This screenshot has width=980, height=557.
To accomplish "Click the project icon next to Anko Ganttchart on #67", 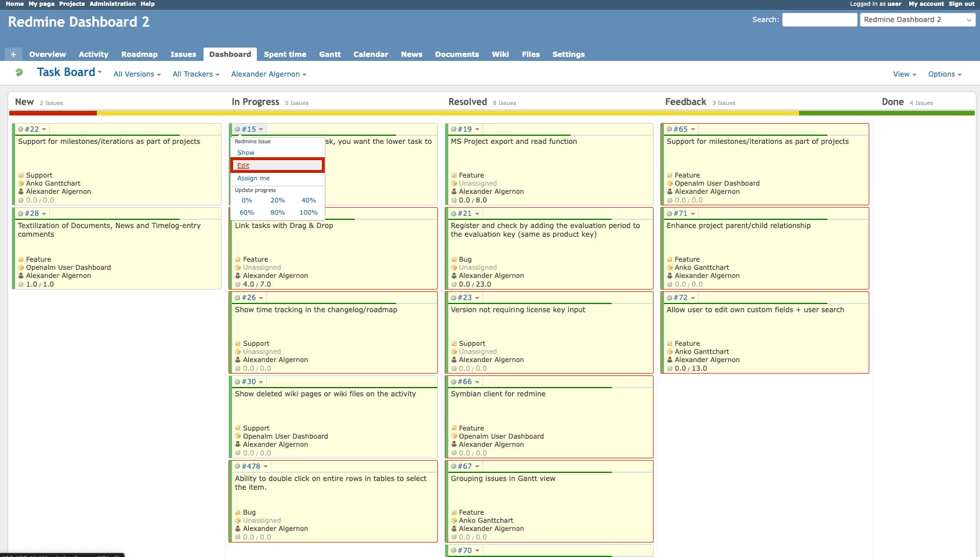I will [454, 521].
